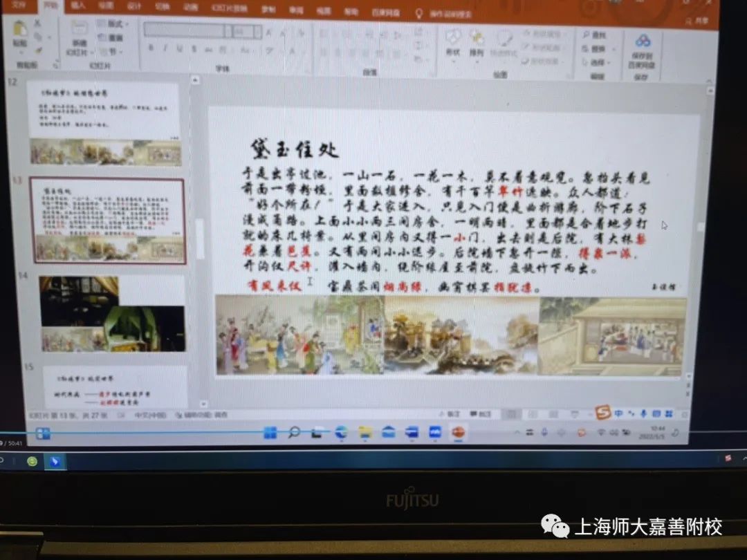Screen dimensions: 747x560
Task: Switch to the Insert ribbon tab
Action: pyautogui.click(x=78, y=6)
